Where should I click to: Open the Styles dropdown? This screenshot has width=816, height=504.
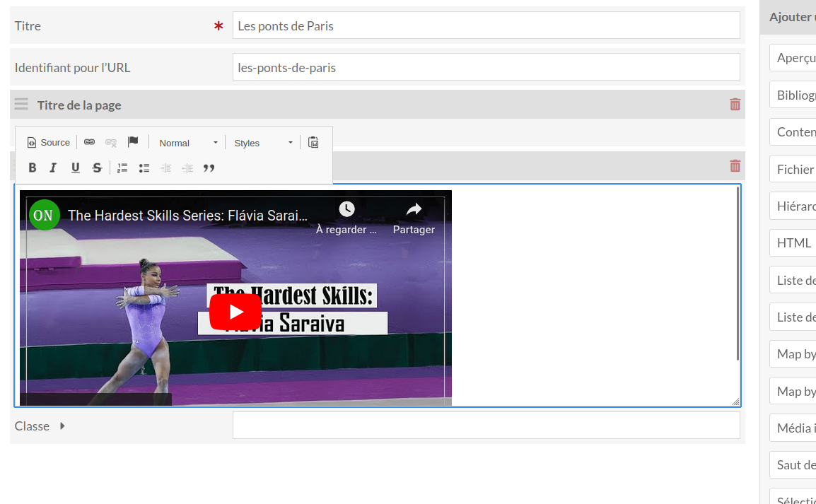[x=263, y=143]
